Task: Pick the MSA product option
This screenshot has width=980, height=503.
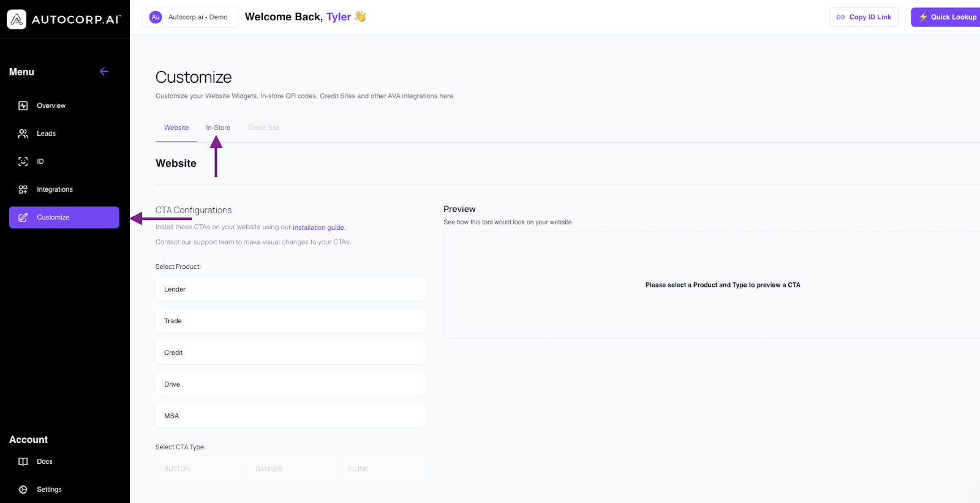Action: [x=290, y=416]
